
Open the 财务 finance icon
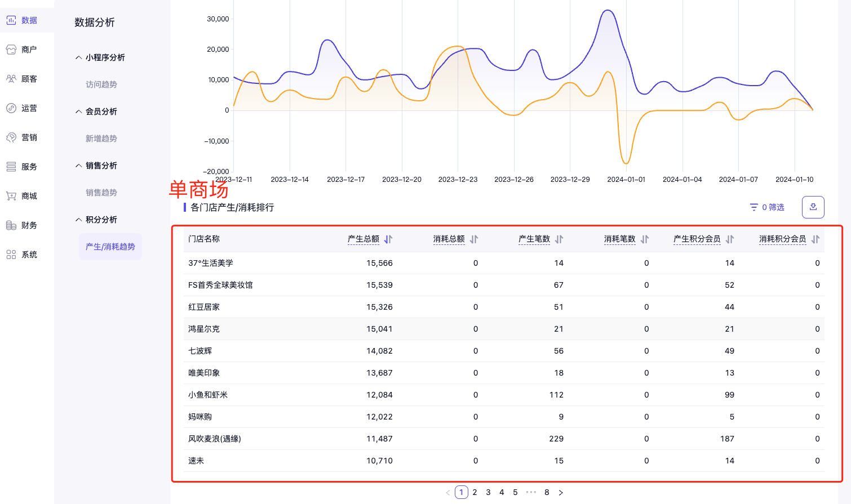coord(11,225)
